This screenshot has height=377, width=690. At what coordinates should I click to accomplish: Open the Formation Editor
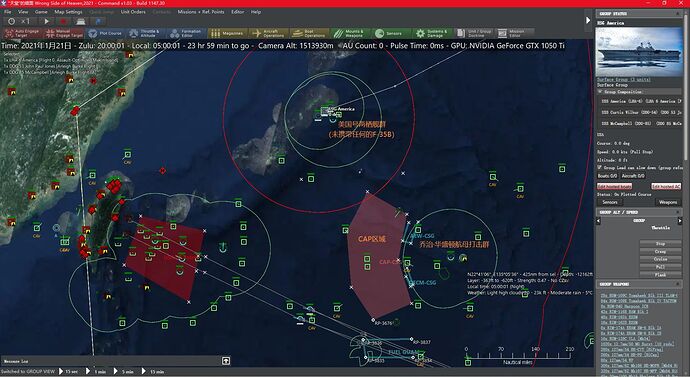[x=186, y=33]
